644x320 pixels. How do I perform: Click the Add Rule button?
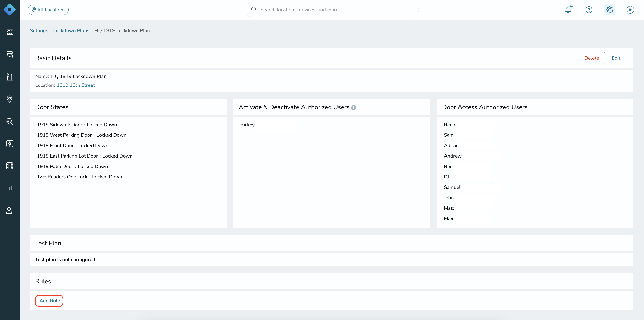49,301
